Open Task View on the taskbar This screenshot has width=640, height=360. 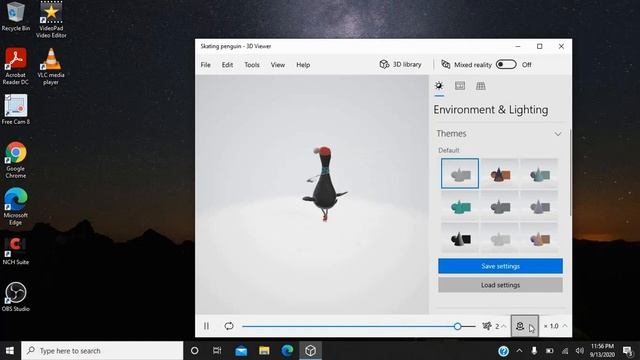point(217,351)
